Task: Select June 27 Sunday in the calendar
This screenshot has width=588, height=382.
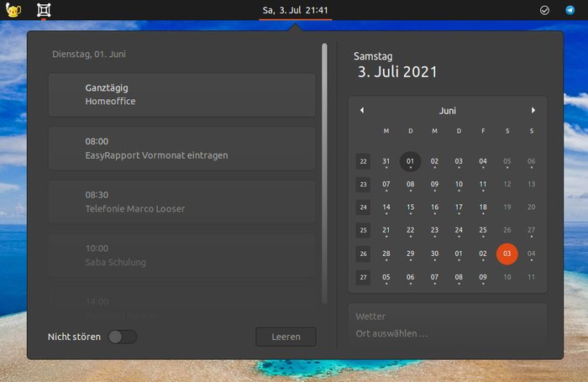Action: point(532,230)
